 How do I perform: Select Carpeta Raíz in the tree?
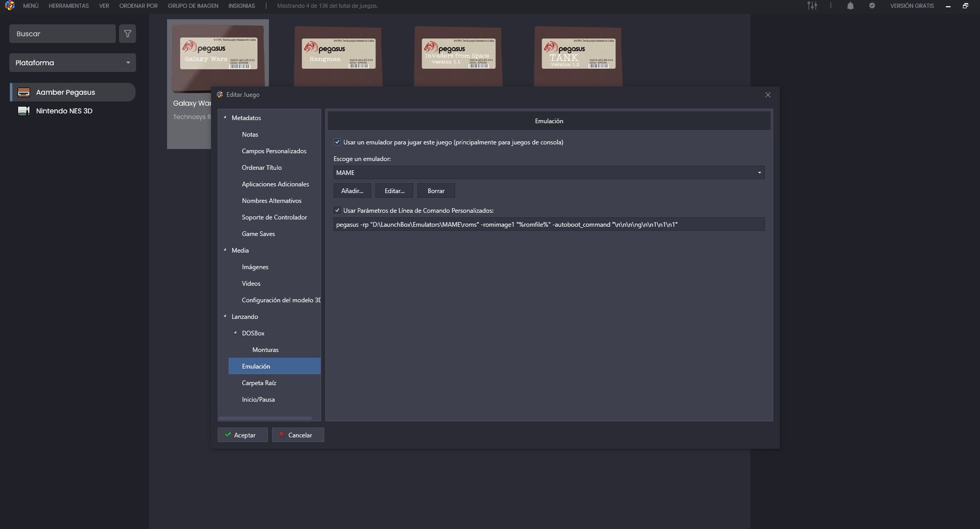(259, 383)
